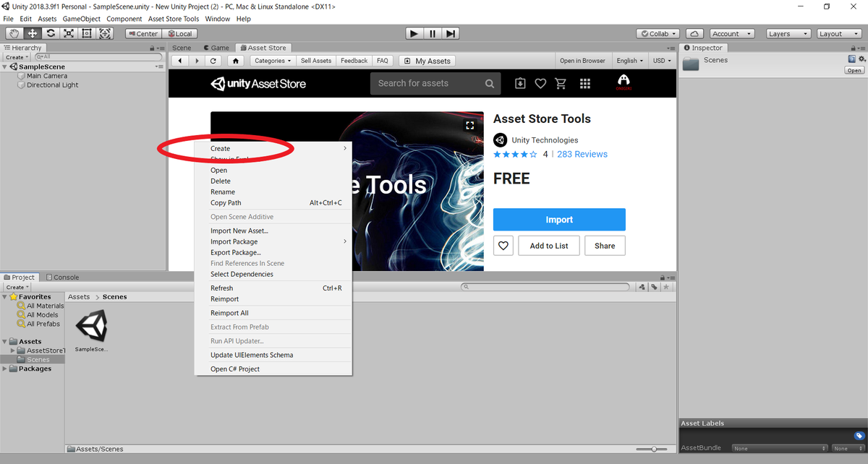Viewport: 868px width, 464px height.
Task: Open the GameObject menu
Action: 81,19
